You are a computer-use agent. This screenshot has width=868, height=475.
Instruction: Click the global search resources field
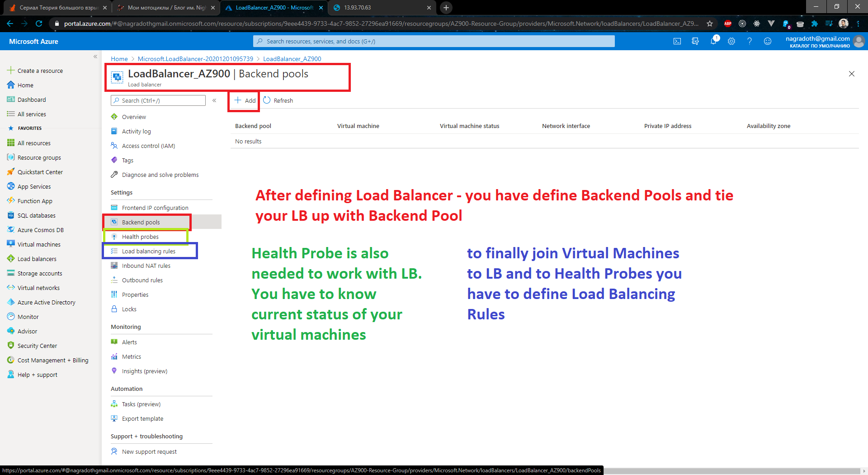[x=434, y=41]
